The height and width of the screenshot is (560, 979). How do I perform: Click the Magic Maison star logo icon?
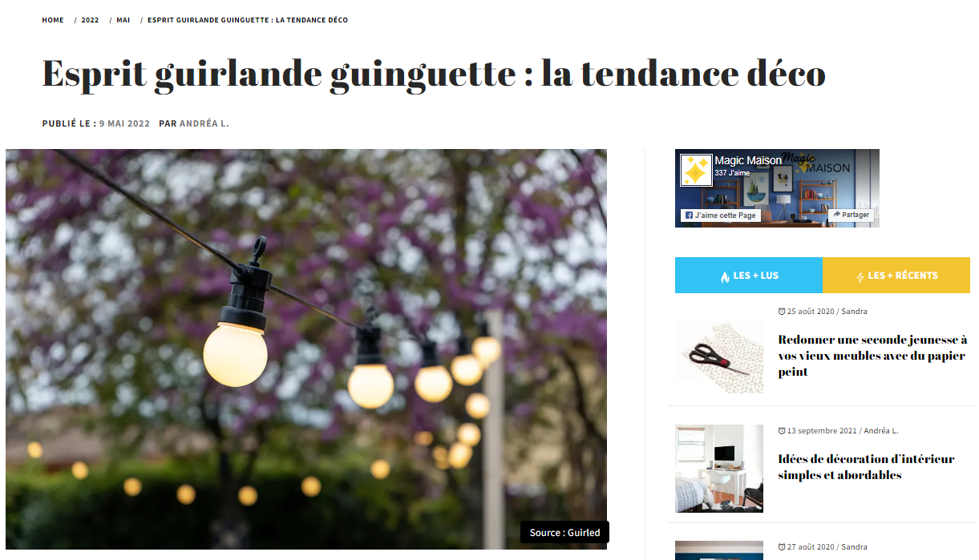click(695, 170)
